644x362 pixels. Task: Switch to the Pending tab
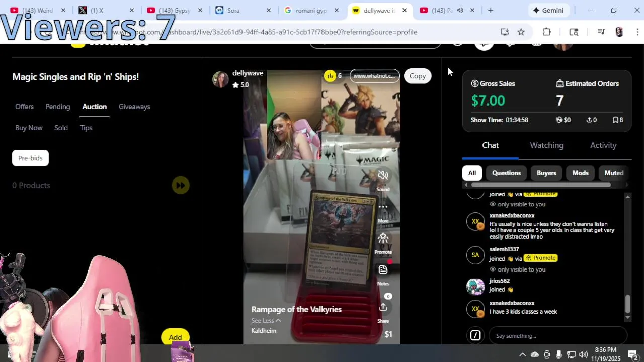coord(58,107)
